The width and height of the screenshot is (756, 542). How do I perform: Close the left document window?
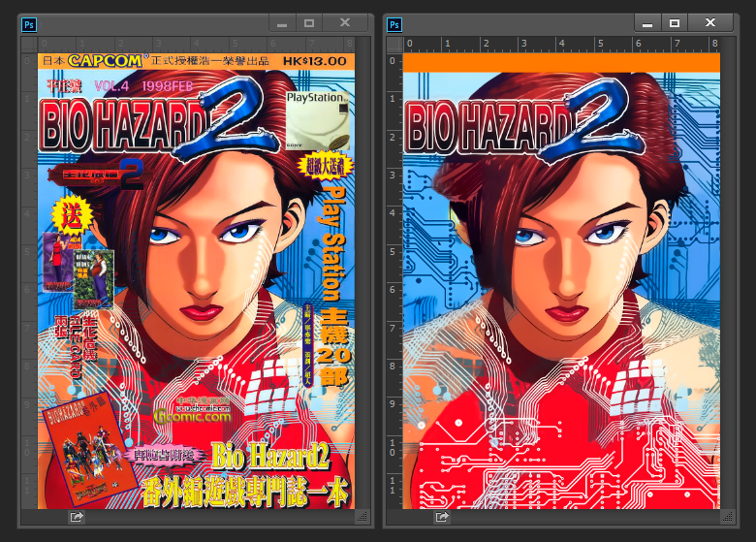click(x=345, y=22)
